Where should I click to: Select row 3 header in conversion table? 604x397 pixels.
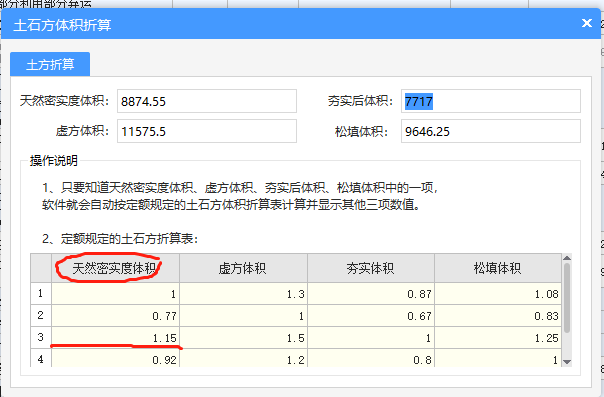point(41,338)
